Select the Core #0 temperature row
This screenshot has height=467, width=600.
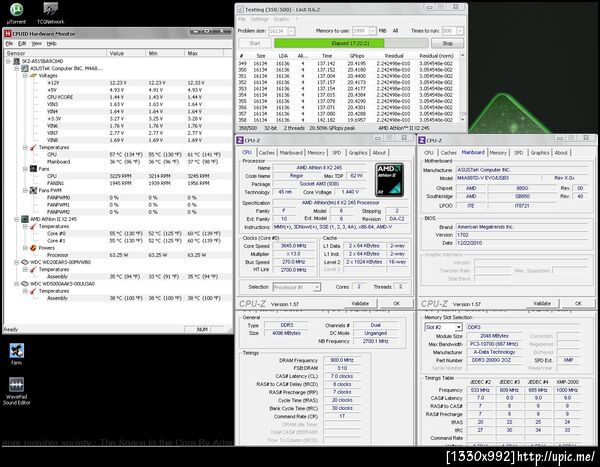tap(117, 234)
